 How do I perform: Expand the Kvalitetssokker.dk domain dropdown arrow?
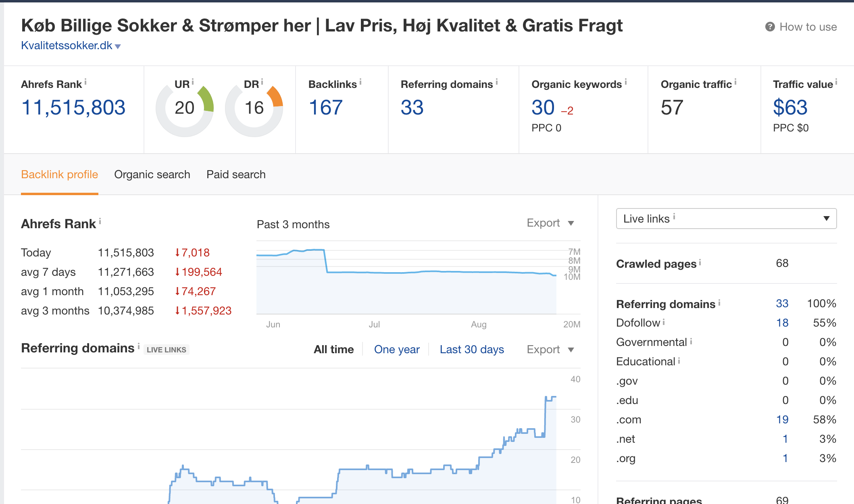118,46
